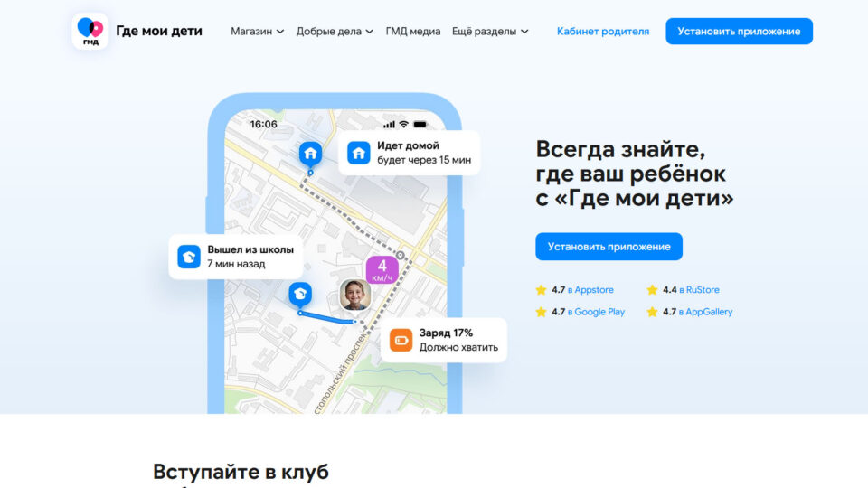Click the Вступайте в клуб heading

coord(241,472)
